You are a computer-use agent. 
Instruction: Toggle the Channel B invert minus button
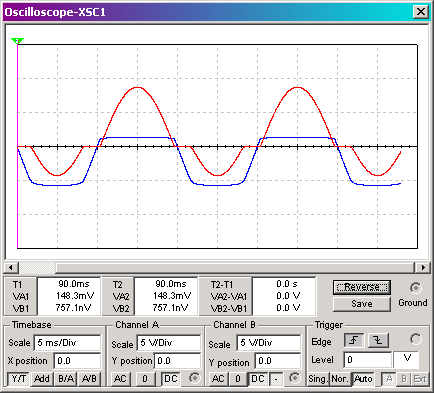(276, 379)
